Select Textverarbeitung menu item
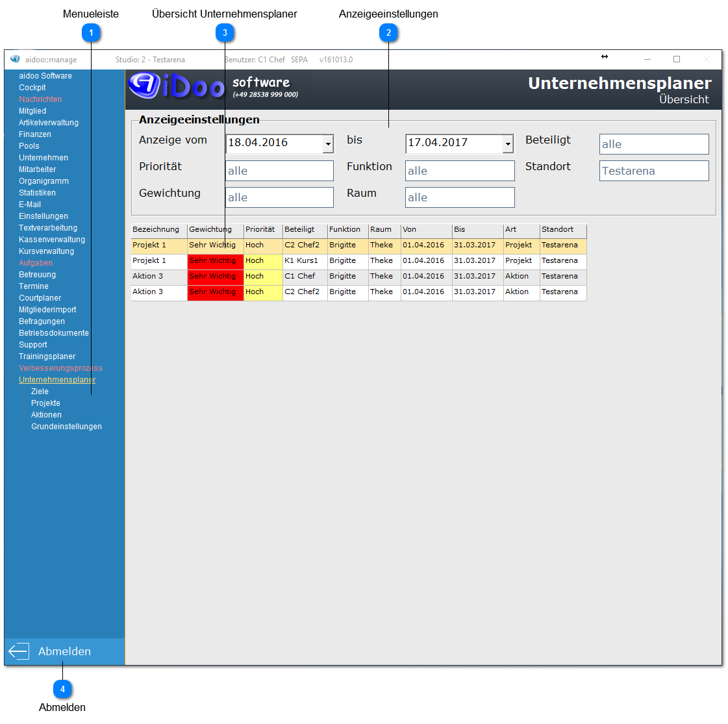The width and height of the screenshot is (728, 724). pos(48,227)
